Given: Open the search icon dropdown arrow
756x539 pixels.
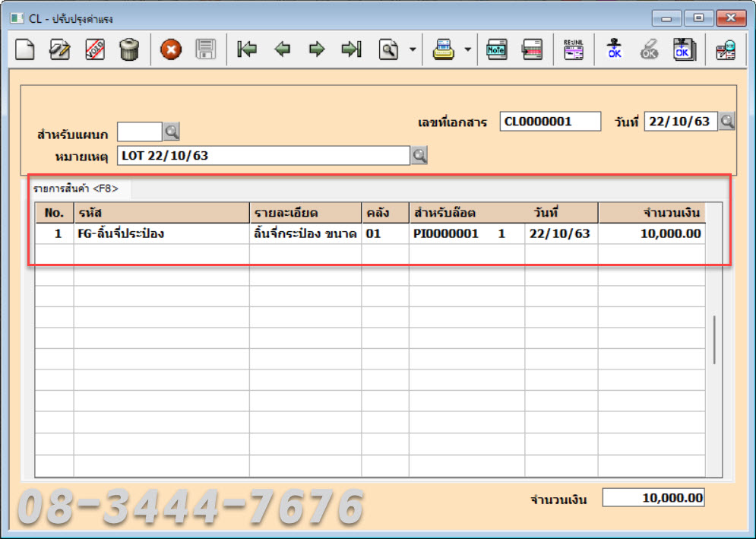Looking at the screenshot, I should pyautogui.click(x=413, y=49).
